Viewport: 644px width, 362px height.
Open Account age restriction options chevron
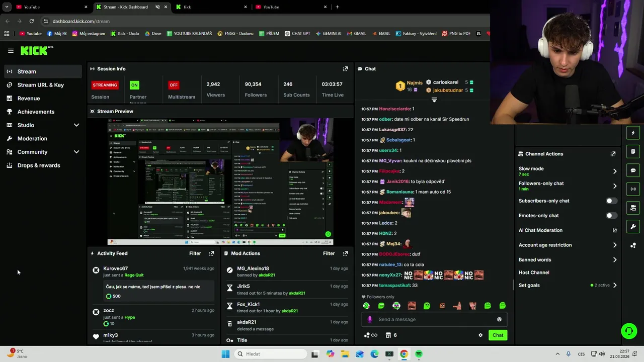click(615, 245)
